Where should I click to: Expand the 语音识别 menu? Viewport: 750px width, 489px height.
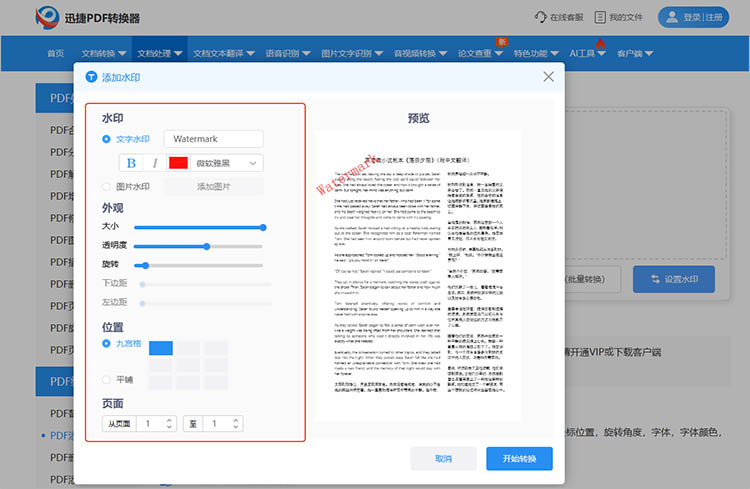[288, 54]
